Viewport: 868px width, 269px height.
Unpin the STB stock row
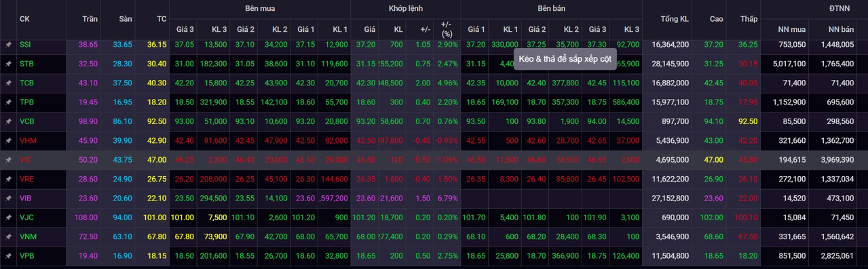[8, 64]
